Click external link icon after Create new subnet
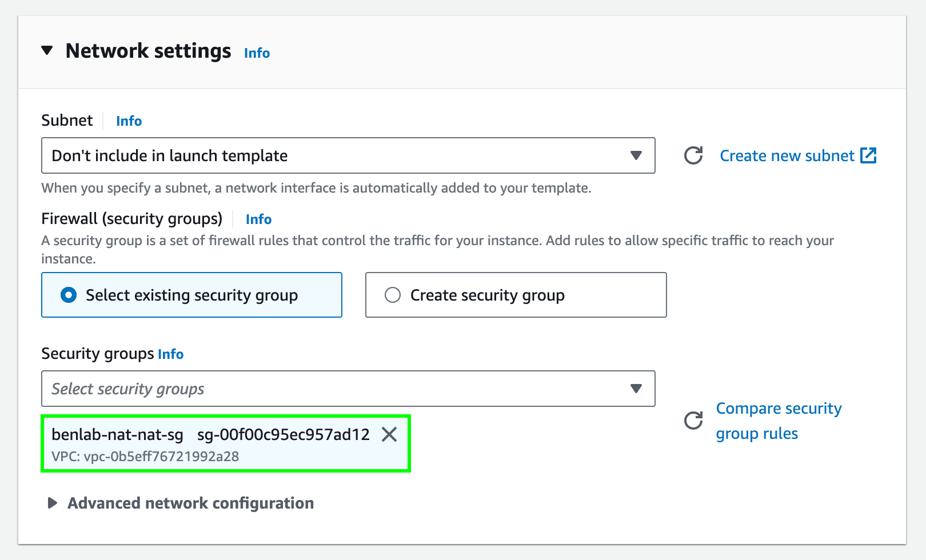This screenshot has height=560, width=926. click(868, 155)
